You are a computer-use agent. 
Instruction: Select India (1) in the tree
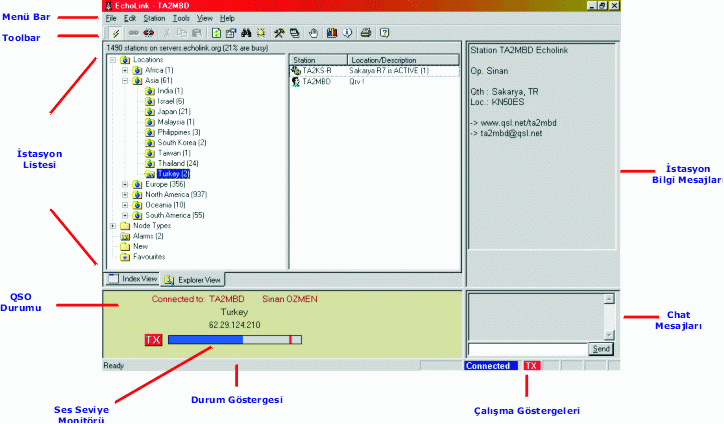(x=170, y=91)
